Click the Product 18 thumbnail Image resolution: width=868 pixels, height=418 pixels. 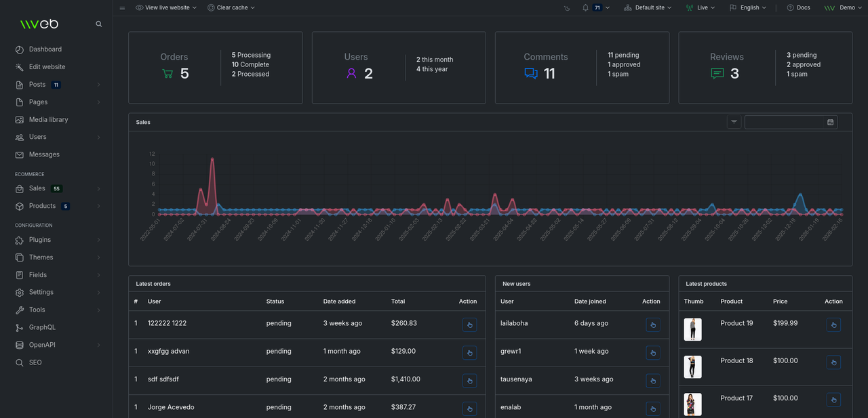tap(692, 367)
